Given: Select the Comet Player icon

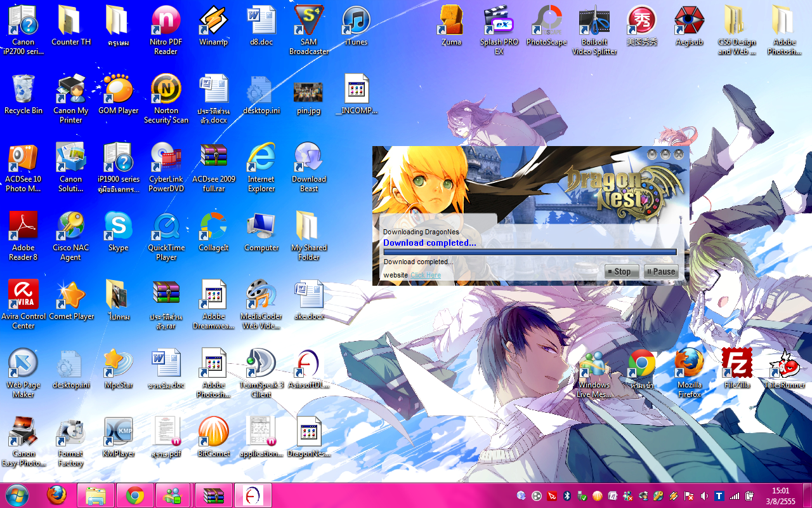Looking at the screenshot, I should point(71,300).
